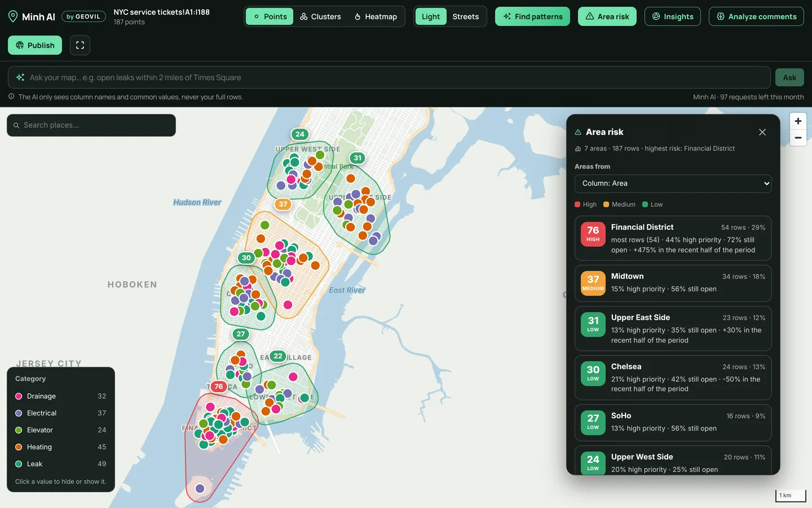Click the 37 Midtown badge on map
Viewport: 812px width, 508px height.
pos(283,204)
